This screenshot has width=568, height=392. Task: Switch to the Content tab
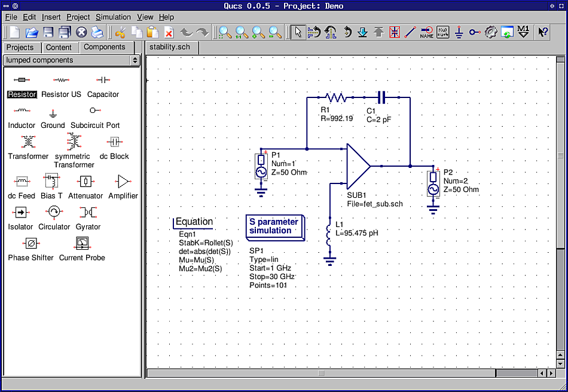[60, 47]
